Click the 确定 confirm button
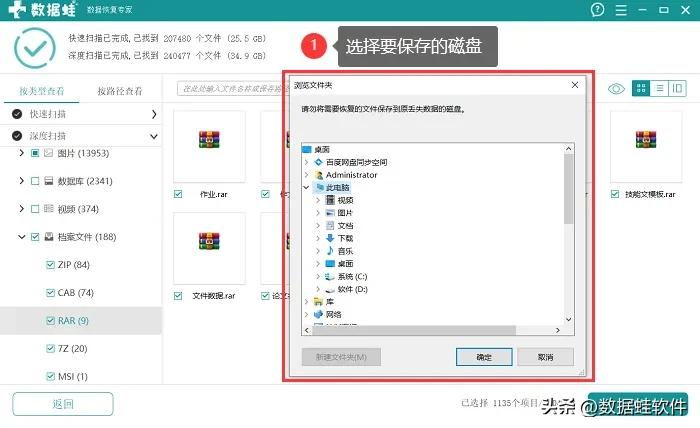The image size is (700, 428). 484,357
